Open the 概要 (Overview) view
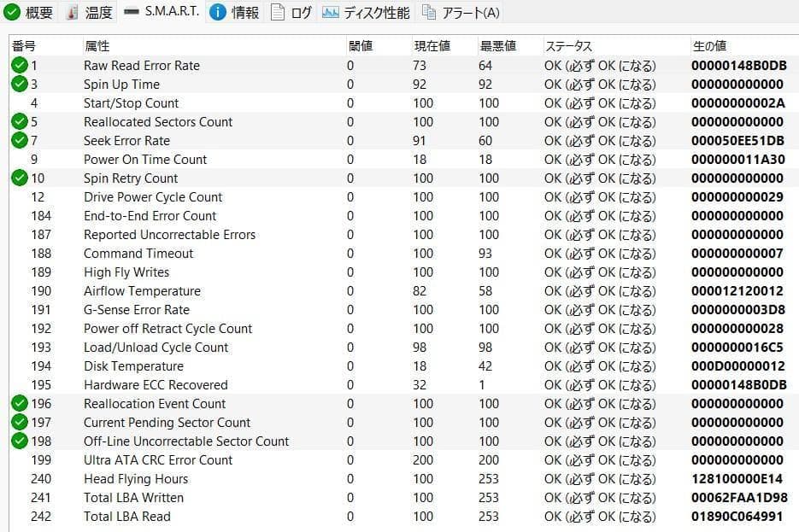 27,13
